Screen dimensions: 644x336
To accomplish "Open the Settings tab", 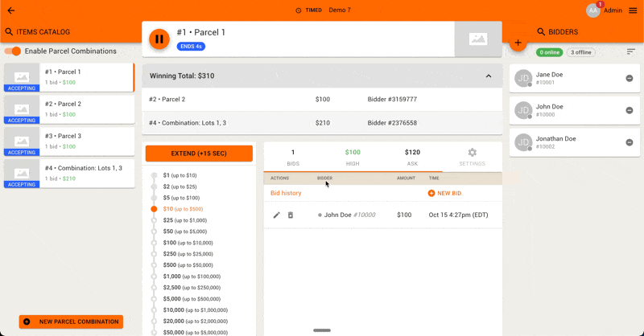I will pos(472,157).
